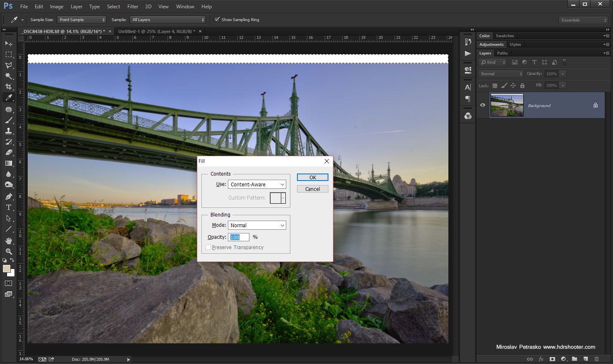Toggle Show Sampling Ring option
This screenshot has width=613, height=364.
coord(217,19)
